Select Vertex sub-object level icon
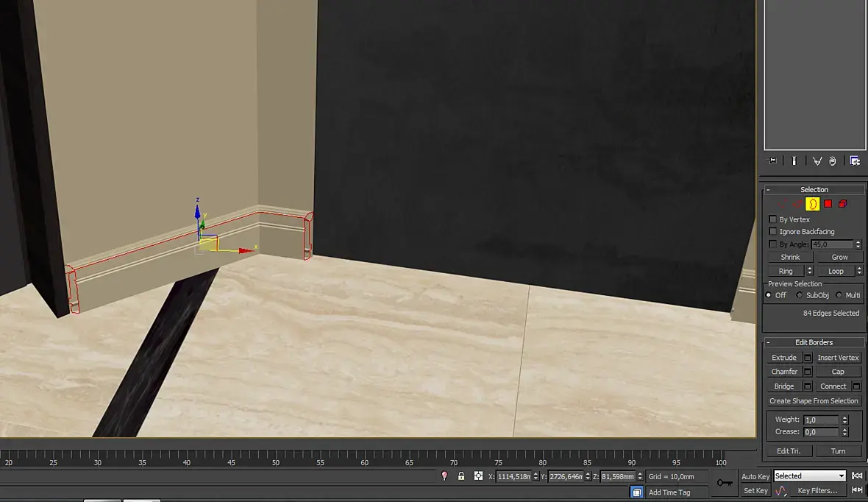The width and height of the screenshot is (868, 502). click(x=783, y=204)
